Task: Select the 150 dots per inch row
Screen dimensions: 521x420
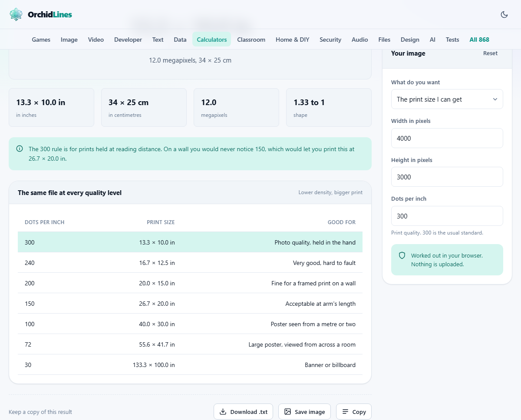Action: [190, 304]
